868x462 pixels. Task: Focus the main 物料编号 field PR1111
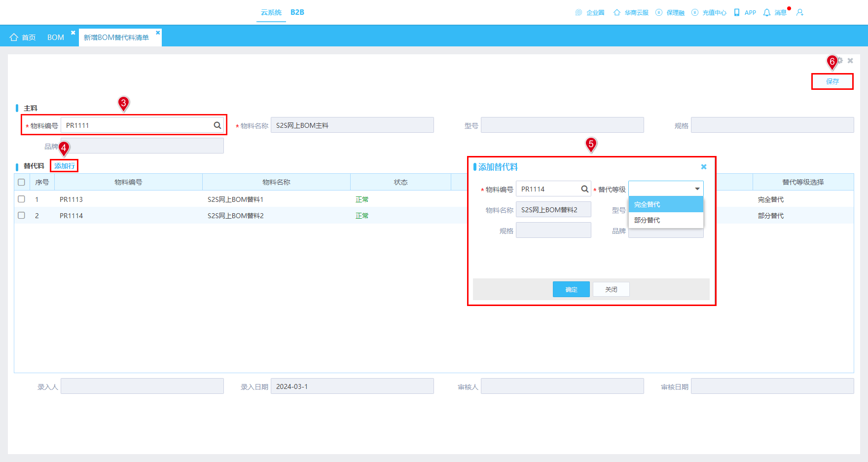[142, 125]
